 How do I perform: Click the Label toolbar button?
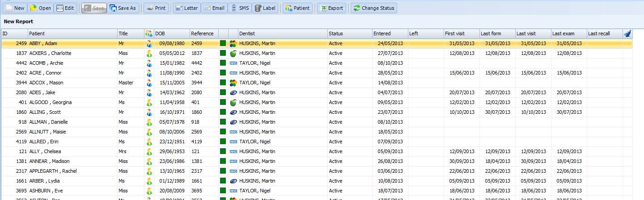[265, 8]
